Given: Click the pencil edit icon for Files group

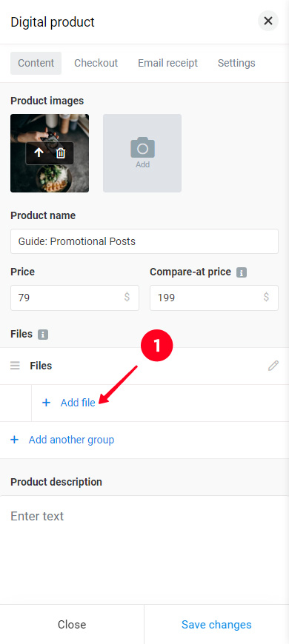Looking at the screenshot, I should 273,366.
